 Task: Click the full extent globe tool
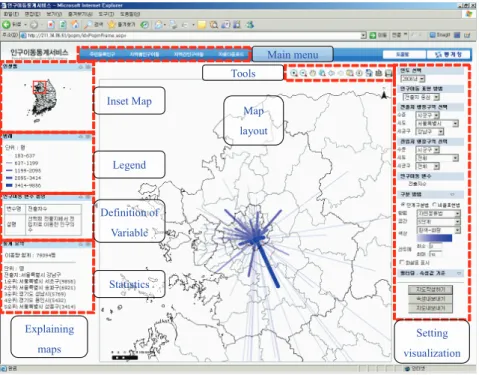coord(322,73)
